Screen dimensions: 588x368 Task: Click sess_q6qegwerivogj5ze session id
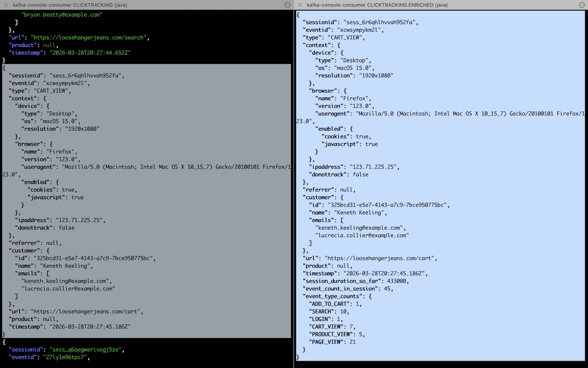click(x=85, y=349)
